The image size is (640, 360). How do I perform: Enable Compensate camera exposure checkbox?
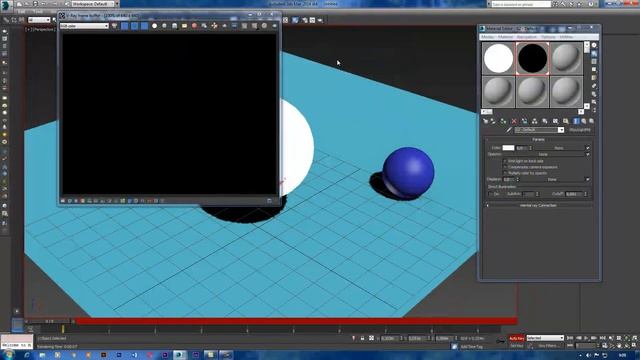tap(505, 167)
